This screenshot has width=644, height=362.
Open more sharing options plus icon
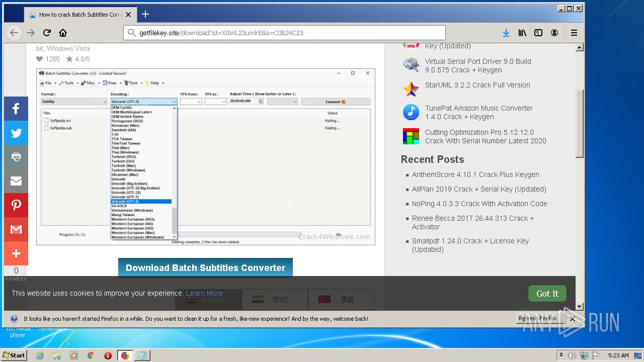[16, 253]
